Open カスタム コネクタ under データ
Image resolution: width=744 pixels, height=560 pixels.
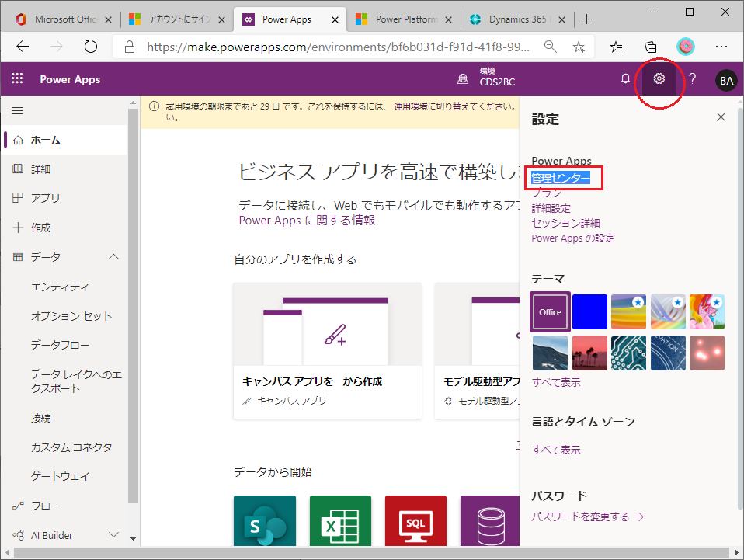point(71,447)
